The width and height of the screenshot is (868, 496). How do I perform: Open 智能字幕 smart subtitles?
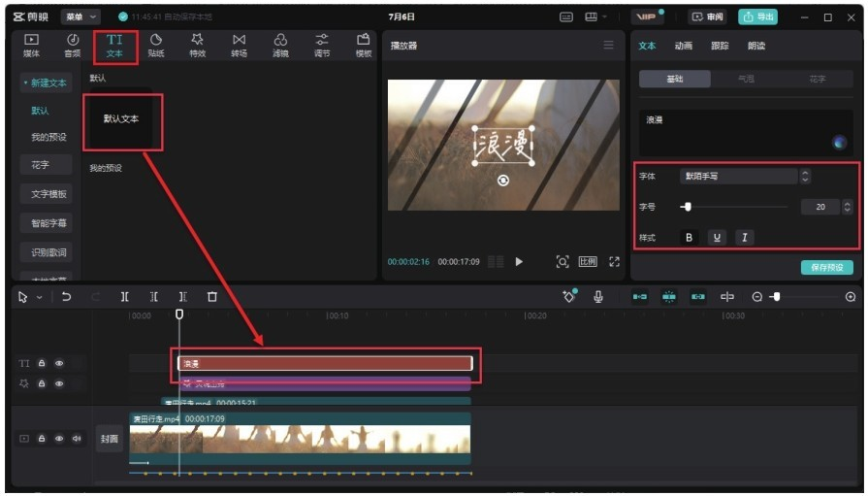[x=48, y=223]
